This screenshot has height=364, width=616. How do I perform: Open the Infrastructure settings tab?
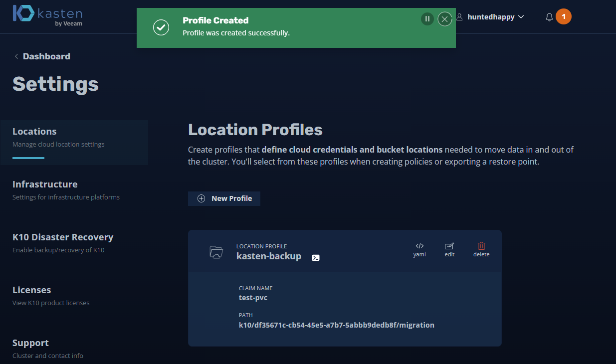(66, 190)
